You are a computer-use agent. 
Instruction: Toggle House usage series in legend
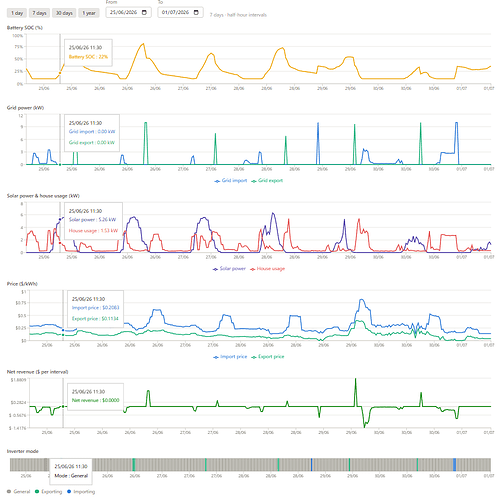click(x=268, y=269)
